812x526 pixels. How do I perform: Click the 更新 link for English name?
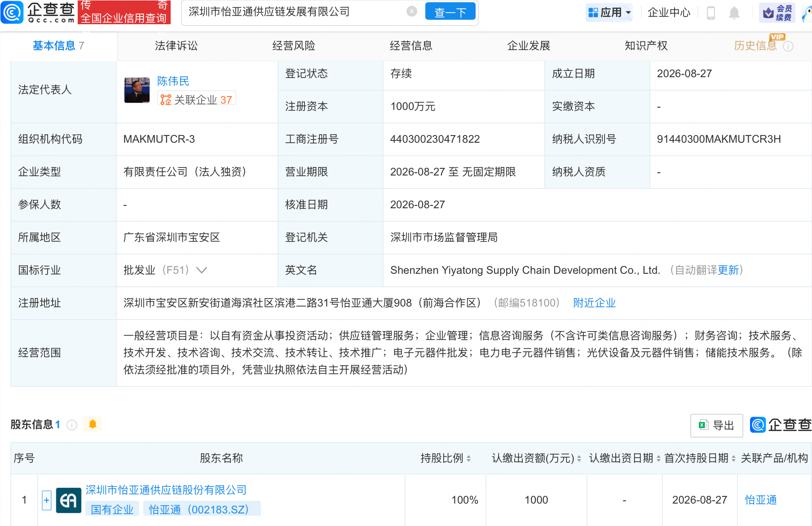(x=728, y=270)
